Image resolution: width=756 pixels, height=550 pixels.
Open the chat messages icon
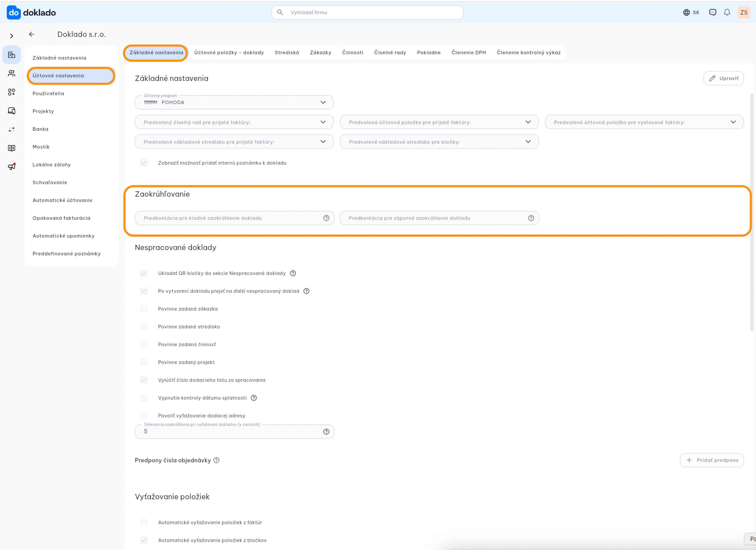(x=713, y=12)
